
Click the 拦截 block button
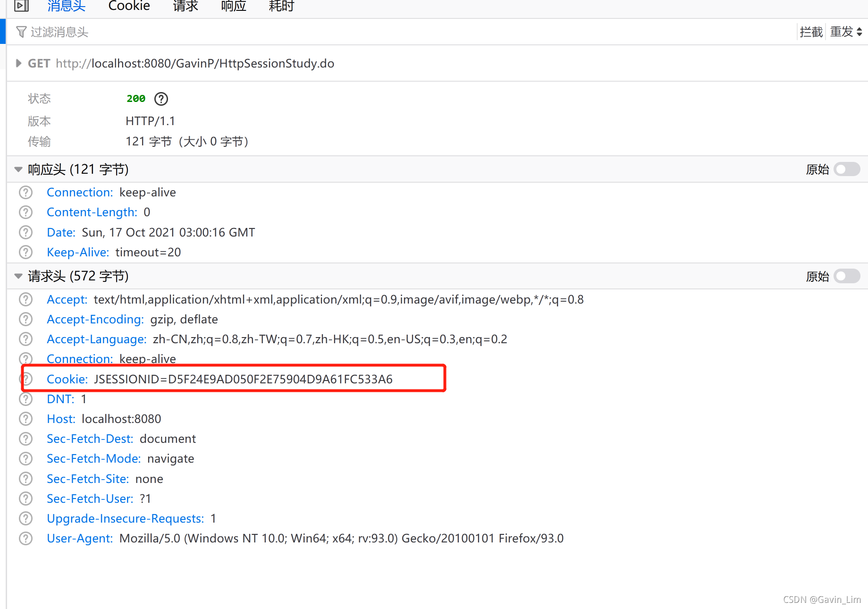tap(811, 32)
